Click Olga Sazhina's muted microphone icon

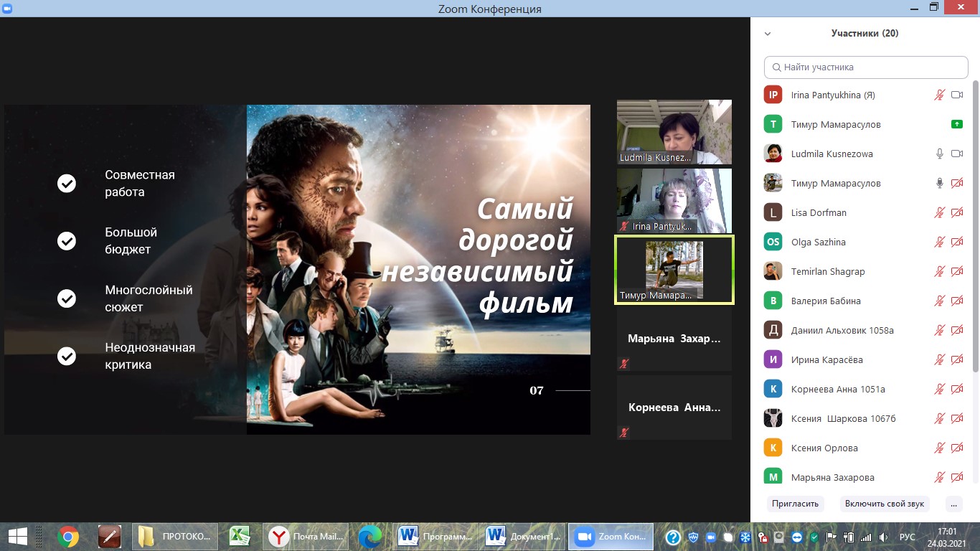point(939,242)
